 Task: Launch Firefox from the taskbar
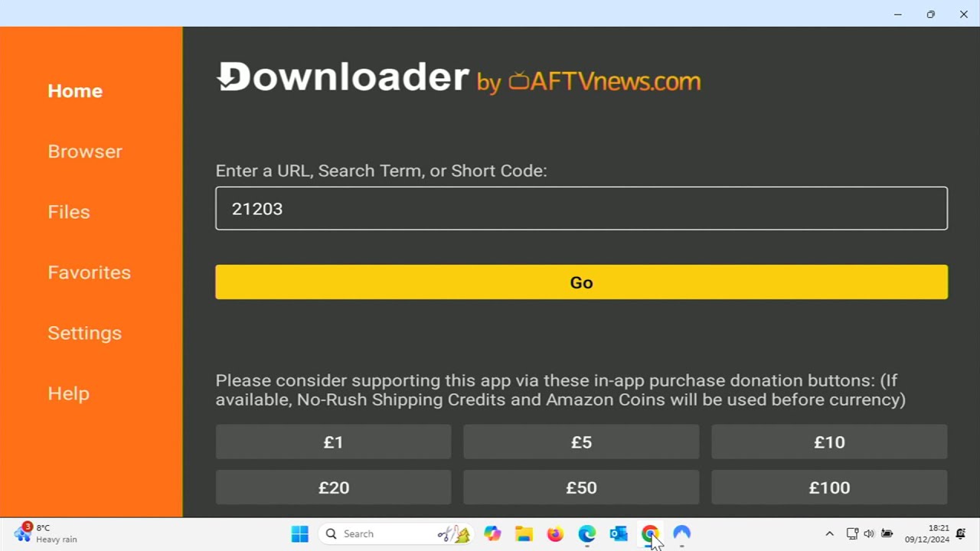click(x=555, y=534)
